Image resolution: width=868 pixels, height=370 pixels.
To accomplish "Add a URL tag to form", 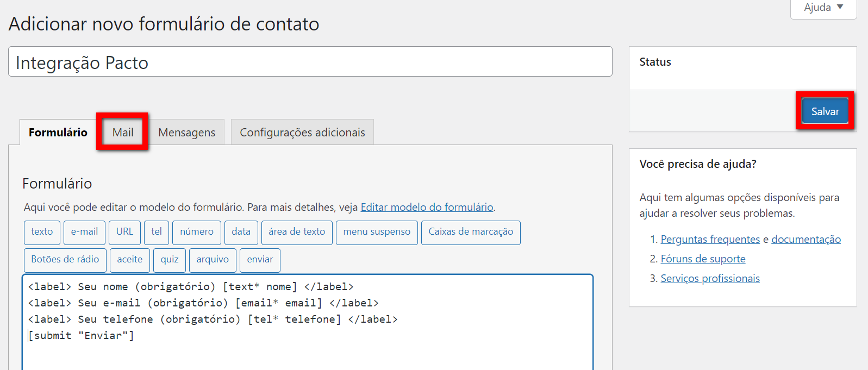I will 124,232.
